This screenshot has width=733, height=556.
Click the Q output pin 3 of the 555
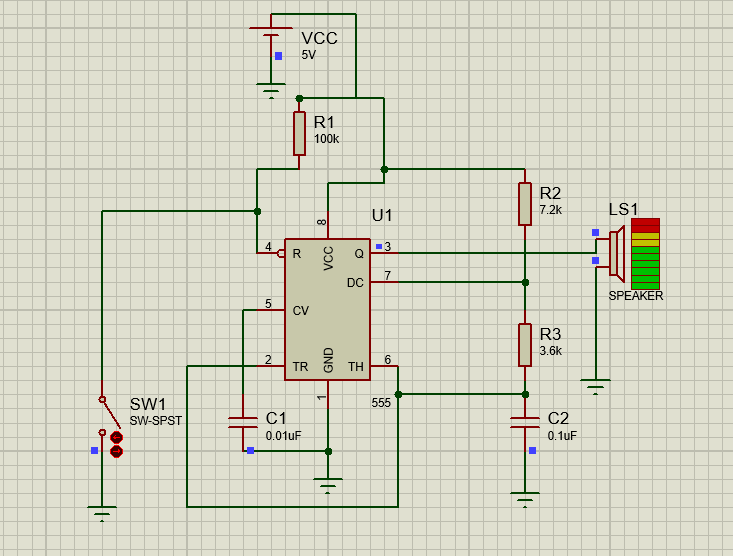384,253
